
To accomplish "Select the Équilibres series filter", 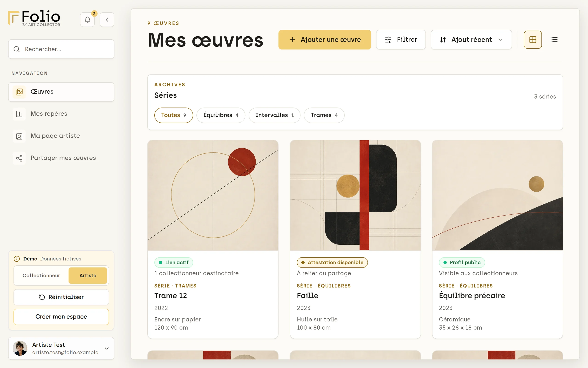I will pos(221,115).
